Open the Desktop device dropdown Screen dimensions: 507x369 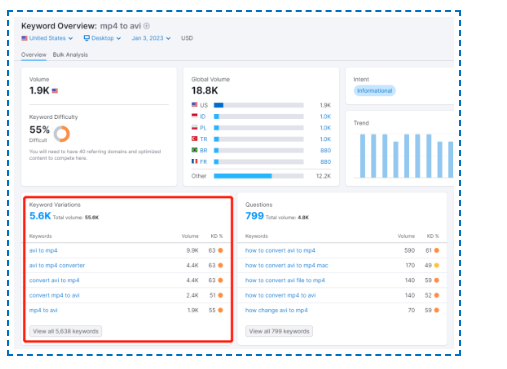[x=102, y=38]
